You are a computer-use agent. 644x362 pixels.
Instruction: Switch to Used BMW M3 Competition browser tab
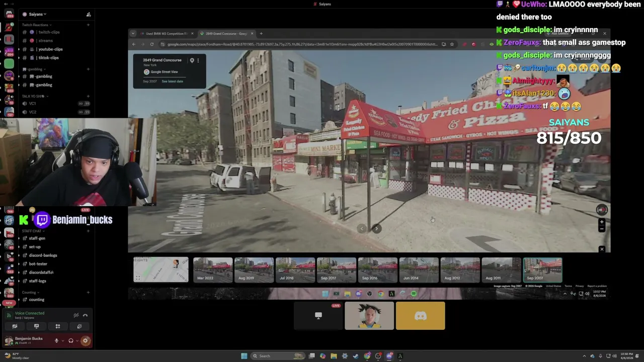167,34
